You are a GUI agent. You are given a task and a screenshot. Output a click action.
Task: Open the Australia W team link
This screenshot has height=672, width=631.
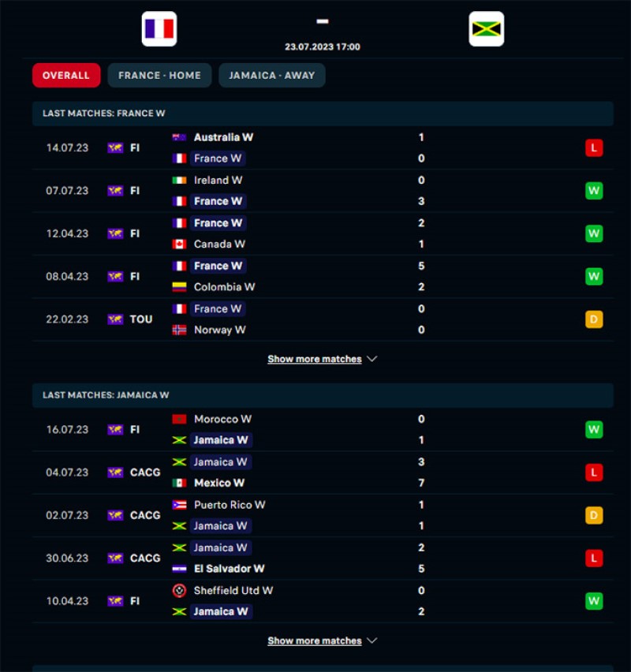[x=223, y=137]
